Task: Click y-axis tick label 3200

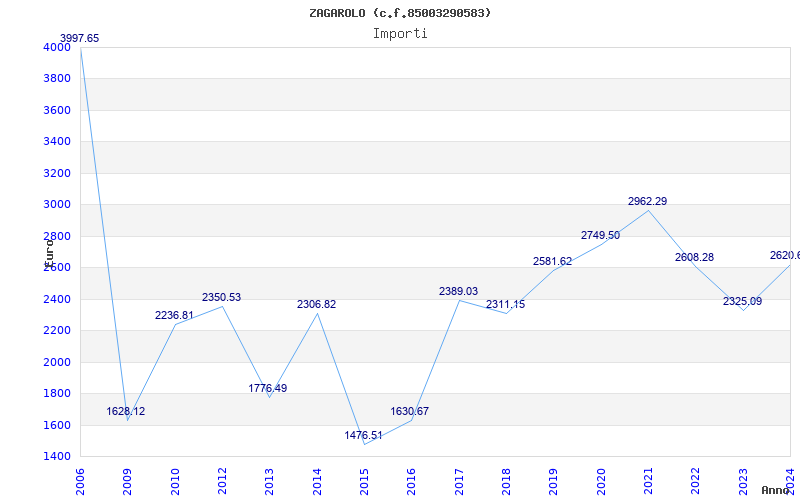Action: [x=57, y=173]
